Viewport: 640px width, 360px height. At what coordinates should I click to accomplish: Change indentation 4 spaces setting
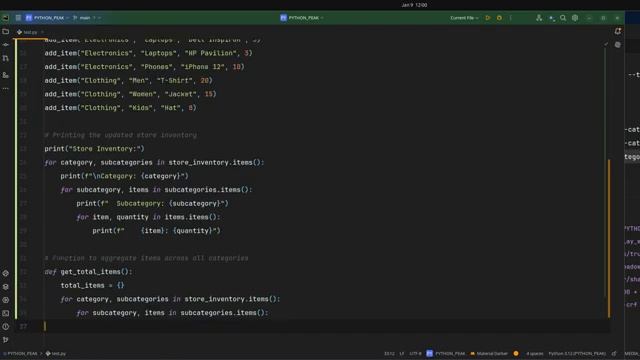[535, 354]
